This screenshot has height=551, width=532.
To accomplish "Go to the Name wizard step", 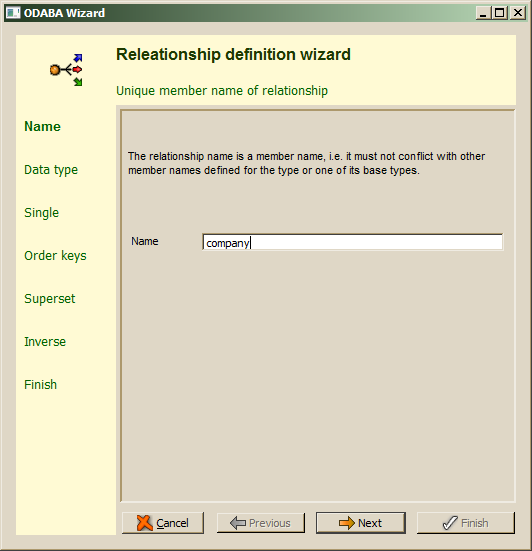I will click(43, 127).
